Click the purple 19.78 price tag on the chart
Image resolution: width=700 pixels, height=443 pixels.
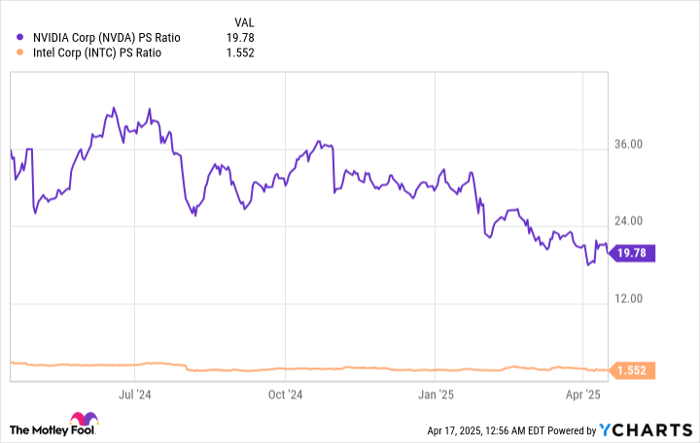[x=633, y=254]
